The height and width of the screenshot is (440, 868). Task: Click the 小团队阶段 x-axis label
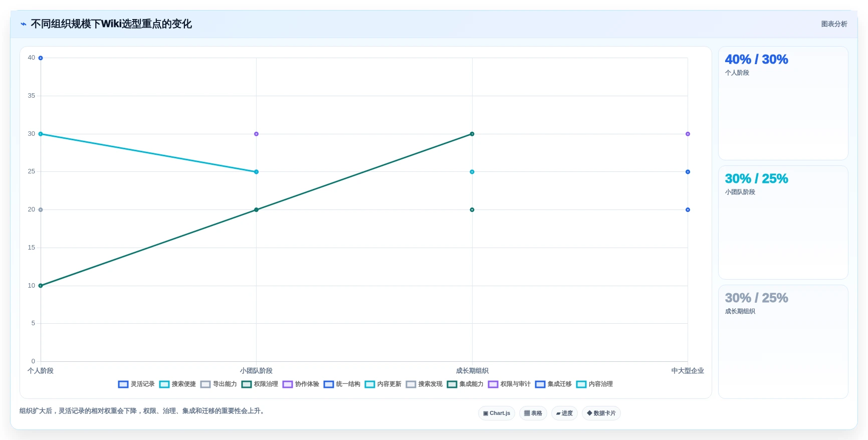256,371
